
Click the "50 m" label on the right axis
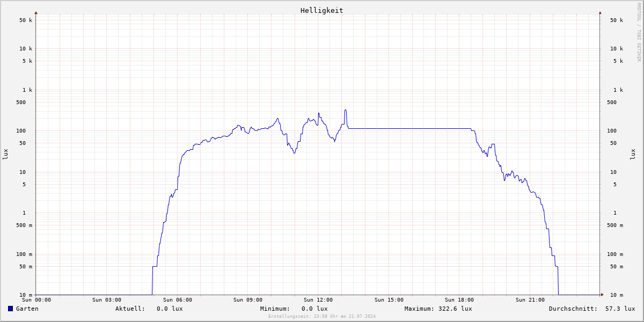(x=617, y=267)
